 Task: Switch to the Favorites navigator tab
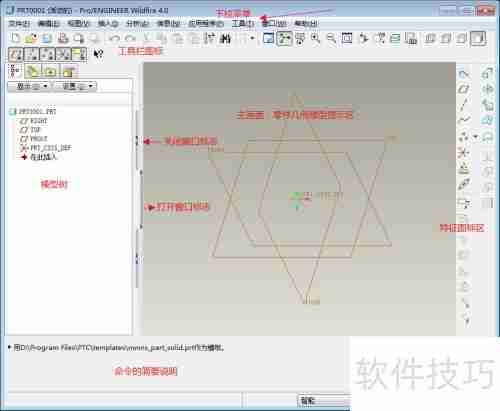51,71
